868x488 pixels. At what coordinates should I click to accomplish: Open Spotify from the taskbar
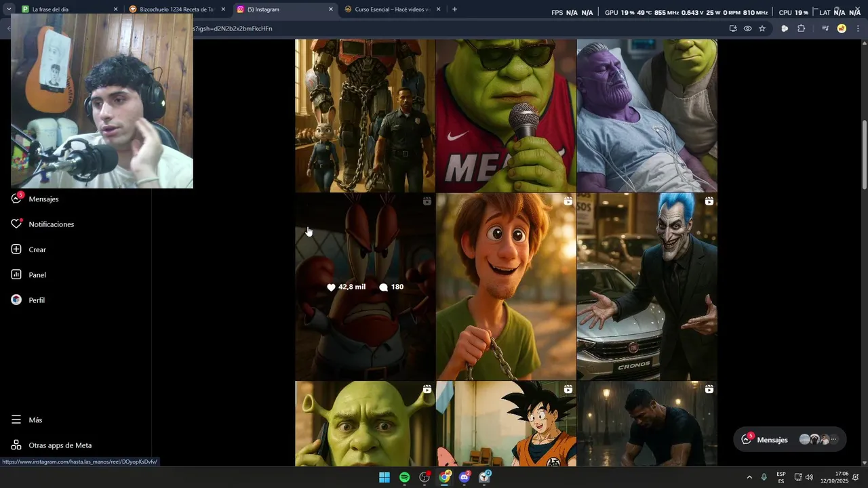pyautogui.click(x=405, y=477)
